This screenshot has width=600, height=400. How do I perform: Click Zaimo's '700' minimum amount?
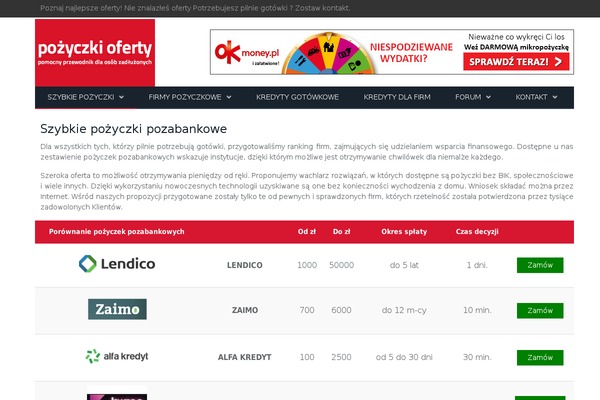(307, 310)
